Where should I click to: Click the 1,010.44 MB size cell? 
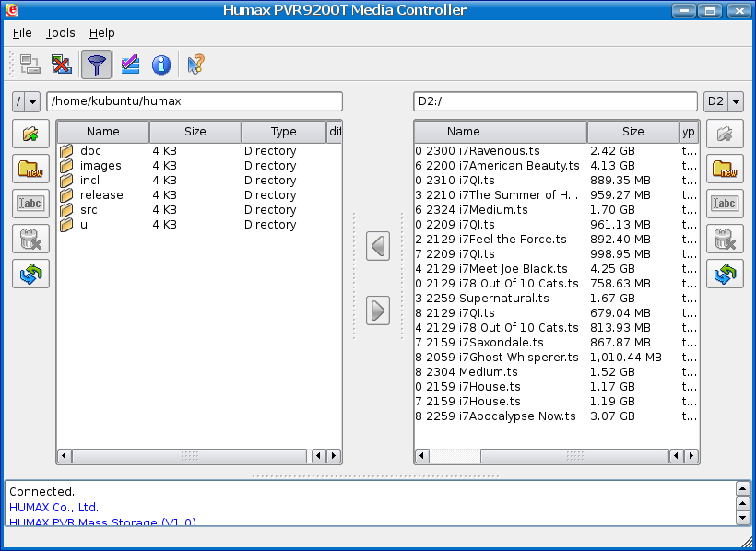point(626,358)
